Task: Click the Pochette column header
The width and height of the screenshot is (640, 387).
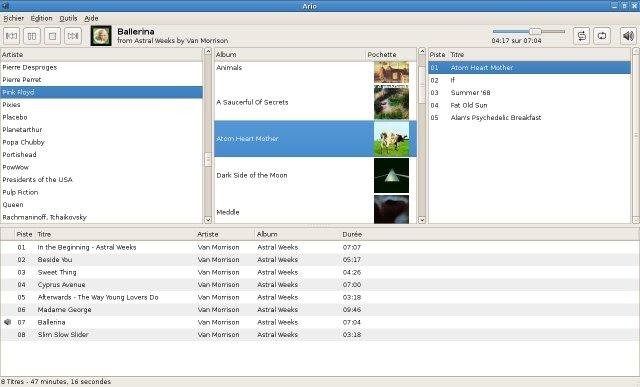Action: point(391,54)
